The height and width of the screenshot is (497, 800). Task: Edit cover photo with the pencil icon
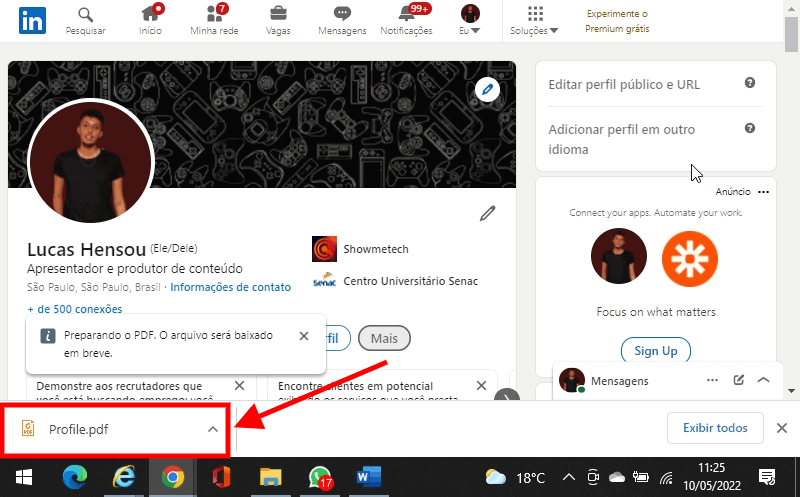pos(487,91)
